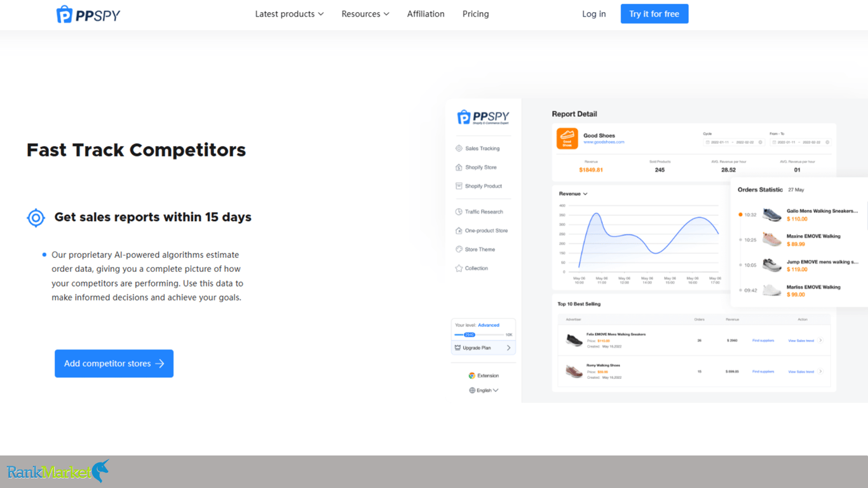Open the From - To date range picker
The image size is (868, 488).
(x=801, y=142)
